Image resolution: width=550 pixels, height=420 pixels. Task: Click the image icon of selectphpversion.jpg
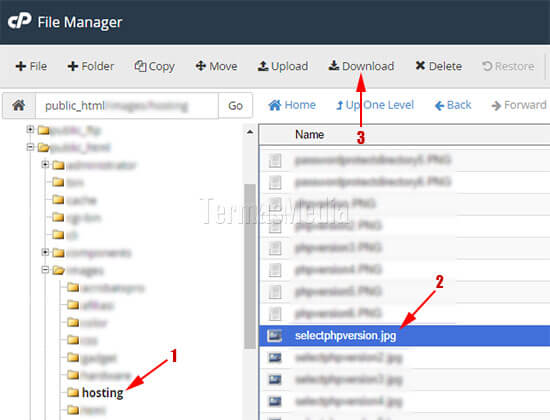point(275,336)
